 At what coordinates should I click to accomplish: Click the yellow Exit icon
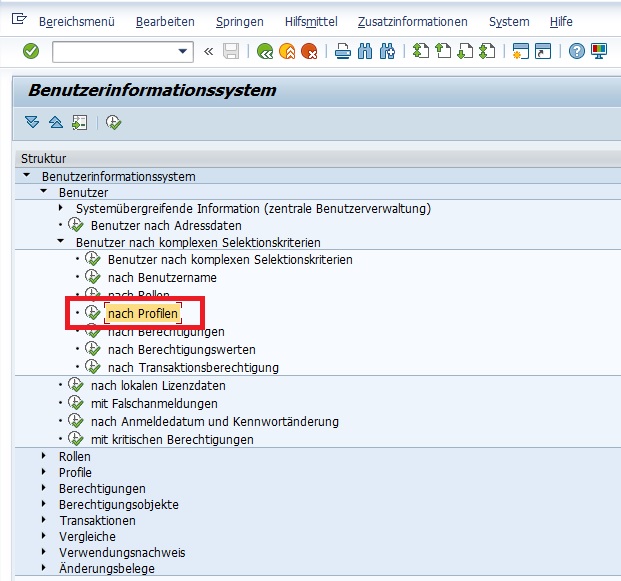[x=287, y=51]
